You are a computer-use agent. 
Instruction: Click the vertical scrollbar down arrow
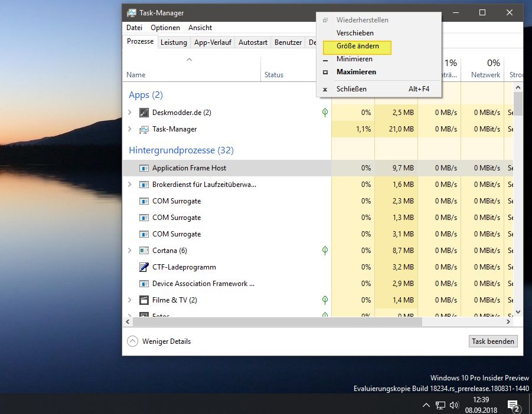click(x=518, y=312)
